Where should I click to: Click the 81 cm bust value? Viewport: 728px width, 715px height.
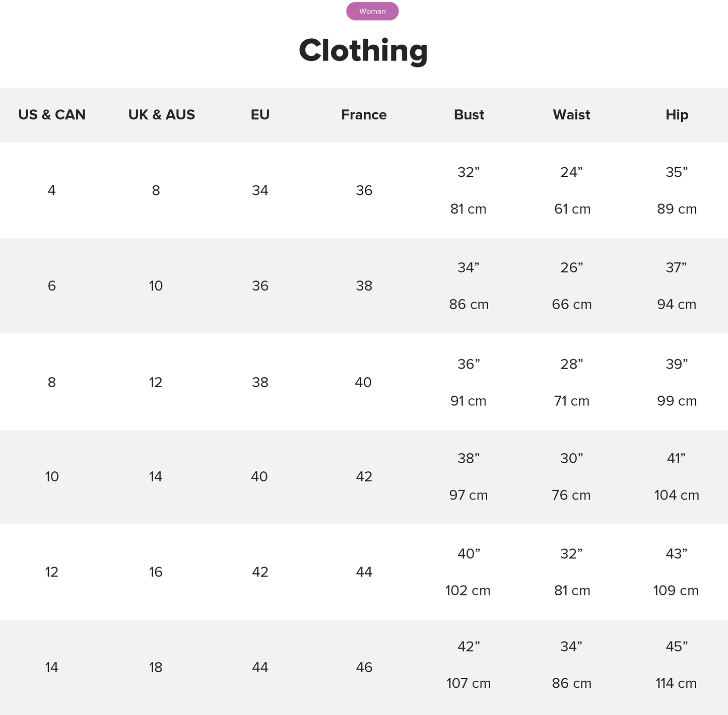(468, 209)
